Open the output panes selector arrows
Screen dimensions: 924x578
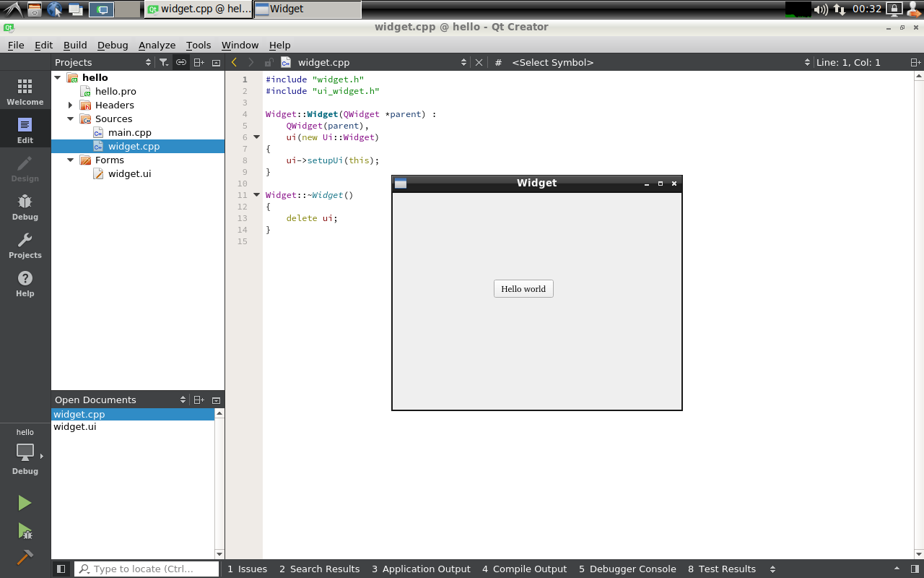pyautogui.click(x=773, y=569)
